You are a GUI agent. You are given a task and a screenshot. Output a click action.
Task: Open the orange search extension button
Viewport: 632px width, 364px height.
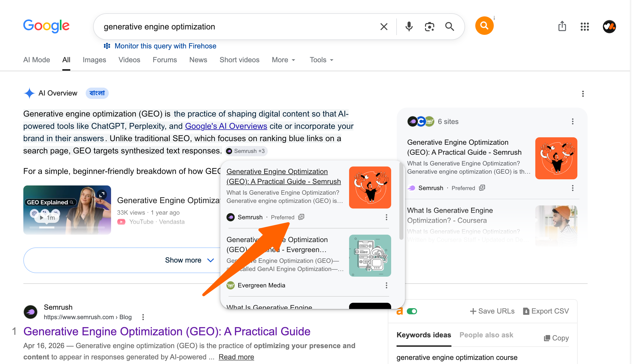pyautogui.click(x=484, y=26)
